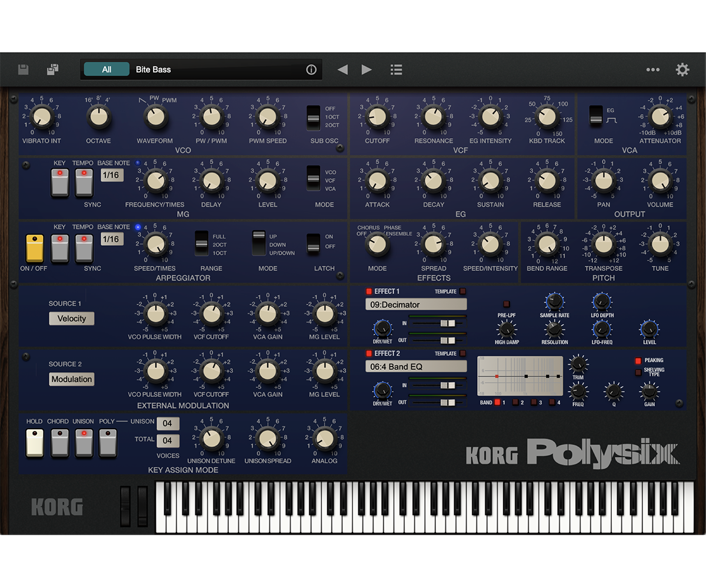Open the Effect 1 Template selector
706x588 pixels.
(462, 291)
